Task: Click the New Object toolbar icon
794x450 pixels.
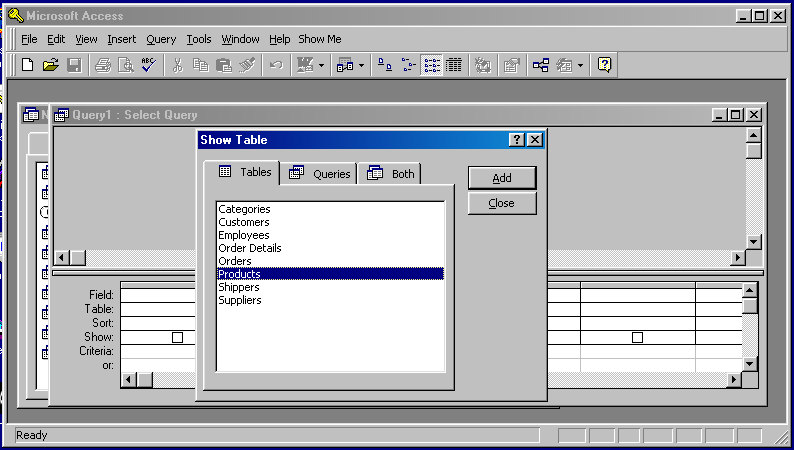Action: (x=564, y=65)
